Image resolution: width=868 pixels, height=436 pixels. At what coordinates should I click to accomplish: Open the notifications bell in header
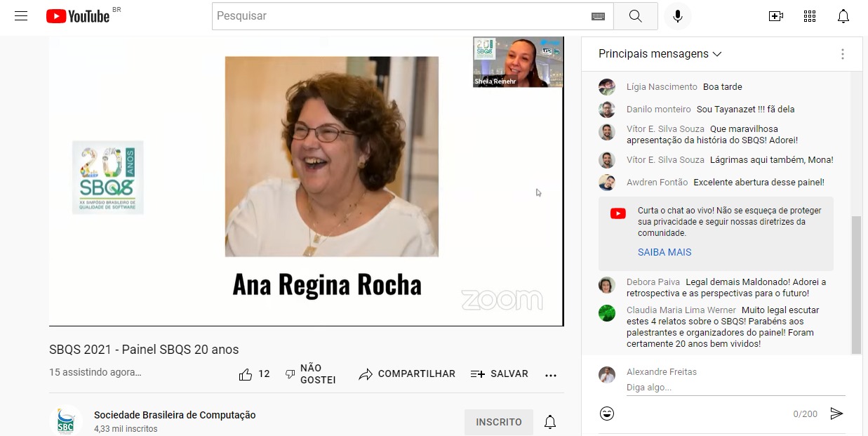(x=843, y=16)
